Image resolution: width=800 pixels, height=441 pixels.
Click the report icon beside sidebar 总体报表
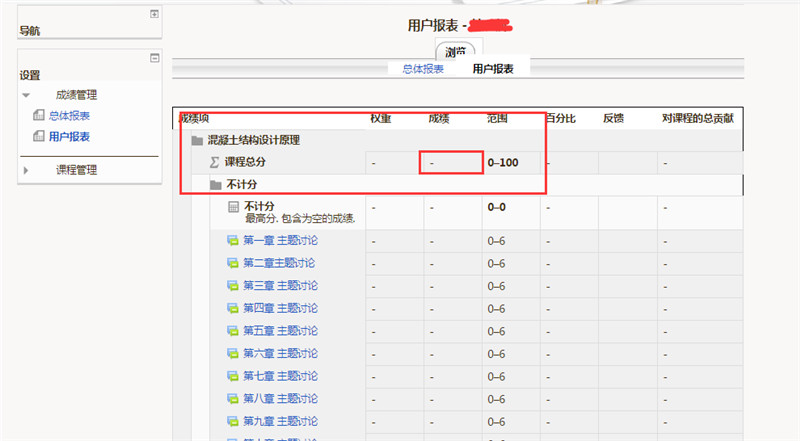click(x=39, y=116)
